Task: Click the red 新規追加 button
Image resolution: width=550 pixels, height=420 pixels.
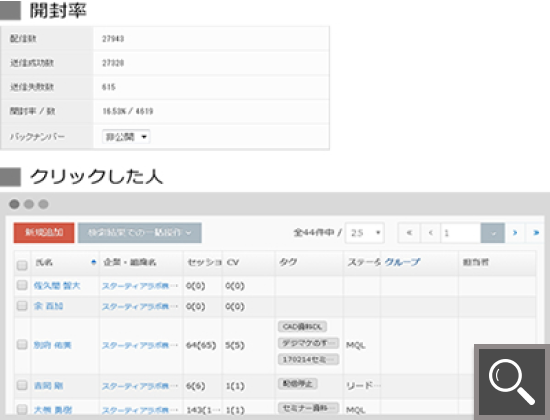Action: pos(44,233)
